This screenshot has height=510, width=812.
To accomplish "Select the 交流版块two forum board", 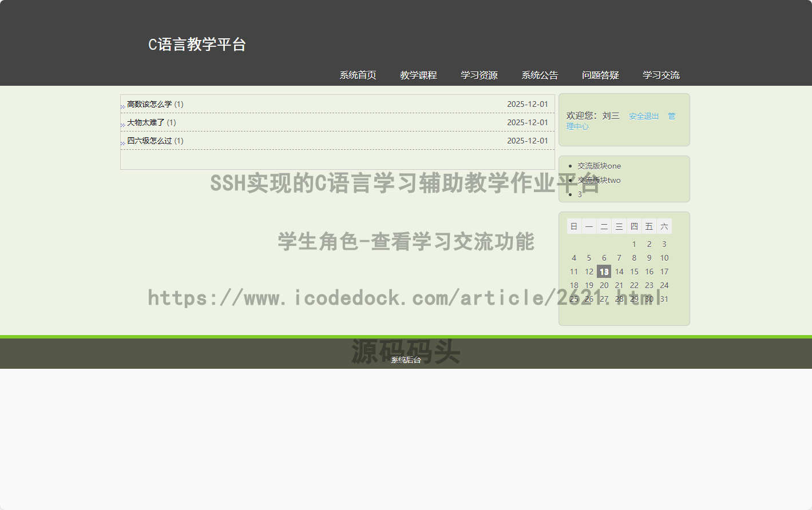I will pos(599,180).
